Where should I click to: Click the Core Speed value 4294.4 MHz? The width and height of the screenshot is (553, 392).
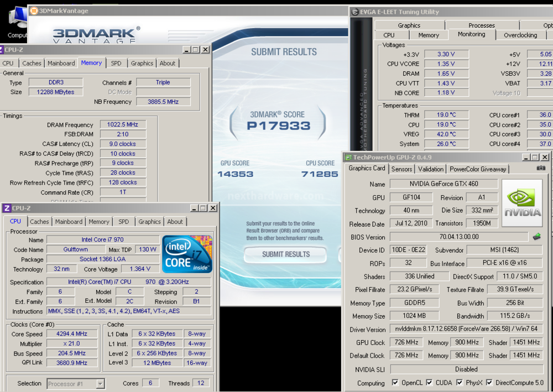point(72,333)
